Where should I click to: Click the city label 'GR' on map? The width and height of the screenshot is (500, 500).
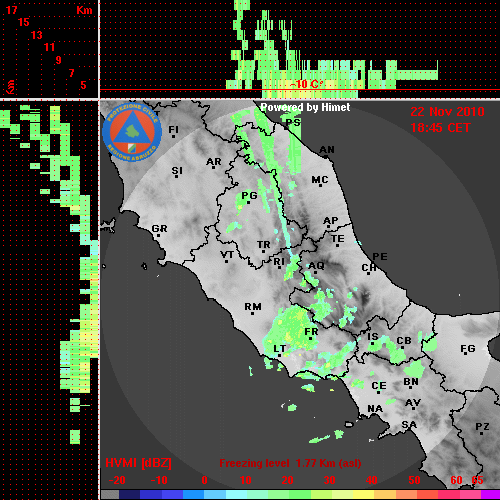coord(159,229)
